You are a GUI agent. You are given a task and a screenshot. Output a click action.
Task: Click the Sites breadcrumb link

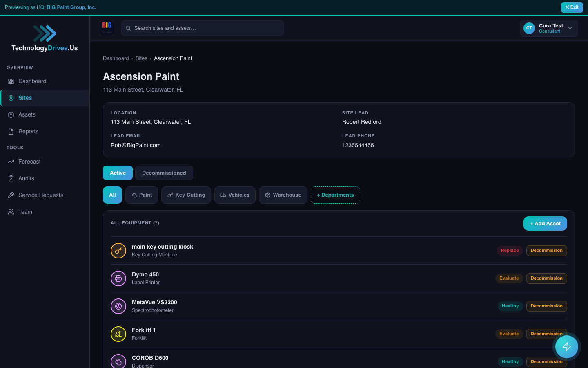click(141, 58)
